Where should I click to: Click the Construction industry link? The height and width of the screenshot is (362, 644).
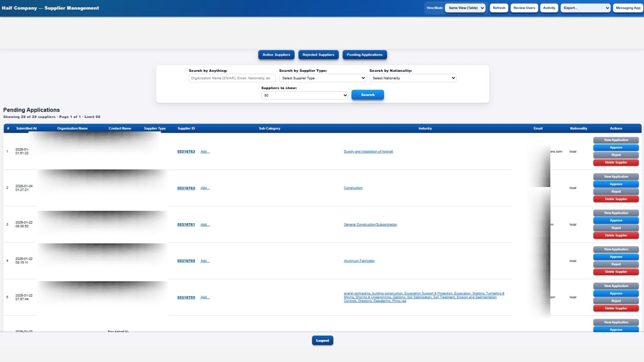pyautogui.click(x=353, y=188)
